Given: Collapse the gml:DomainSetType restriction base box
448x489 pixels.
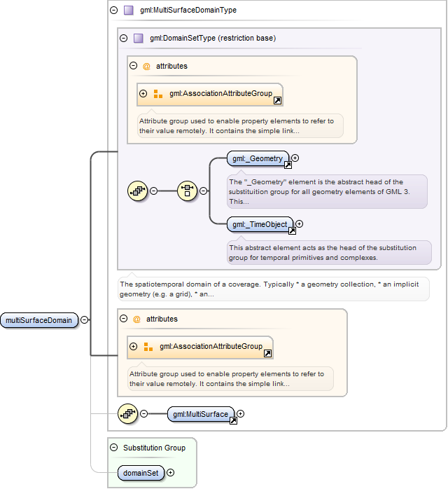Looking at the screenshot, I should [x=124, y=39].
